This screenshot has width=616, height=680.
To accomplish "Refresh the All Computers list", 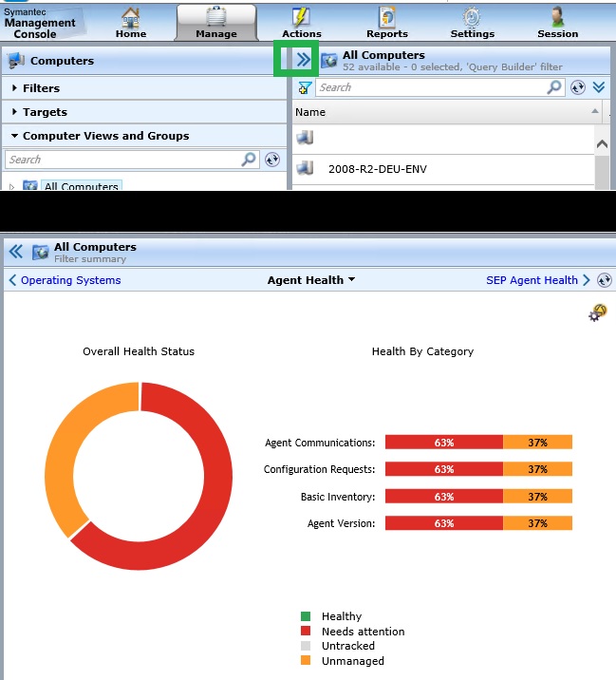I will tap(577, 87).
